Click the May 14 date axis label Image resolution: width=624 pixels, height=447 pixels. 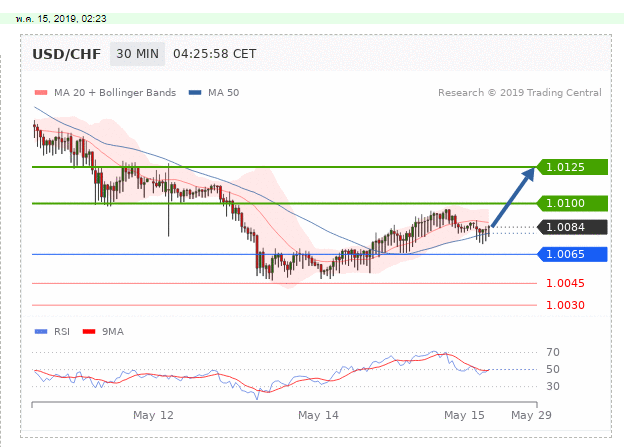point(318,416)
